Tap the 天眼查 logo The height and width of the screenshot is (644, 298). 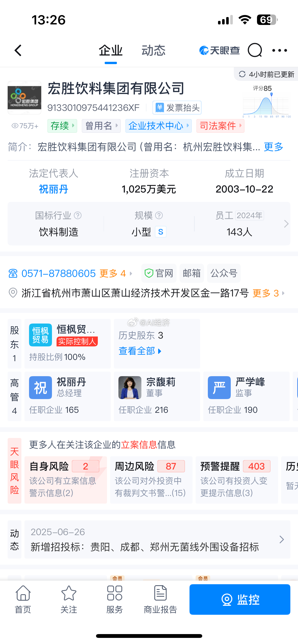coord(219,50)
